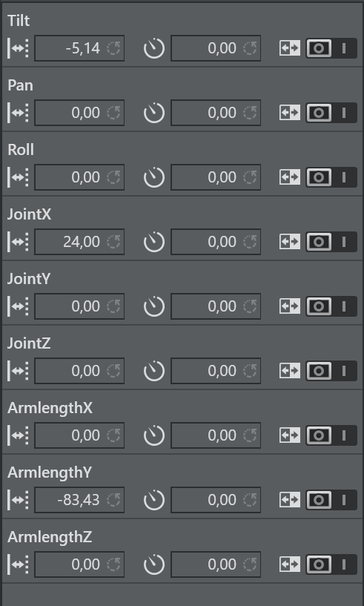Click the Pan camera toggle

tap(331, 113)
